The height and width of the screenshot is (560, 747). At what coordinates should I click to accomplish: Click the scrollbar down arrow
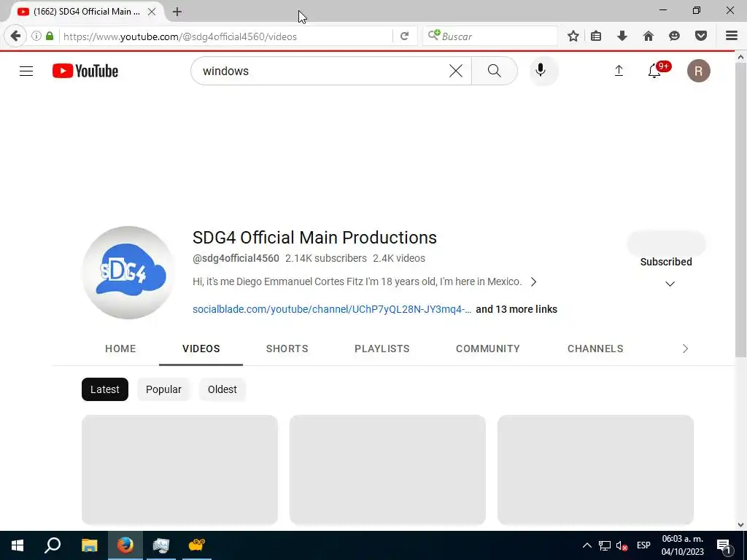click(740, 525)
